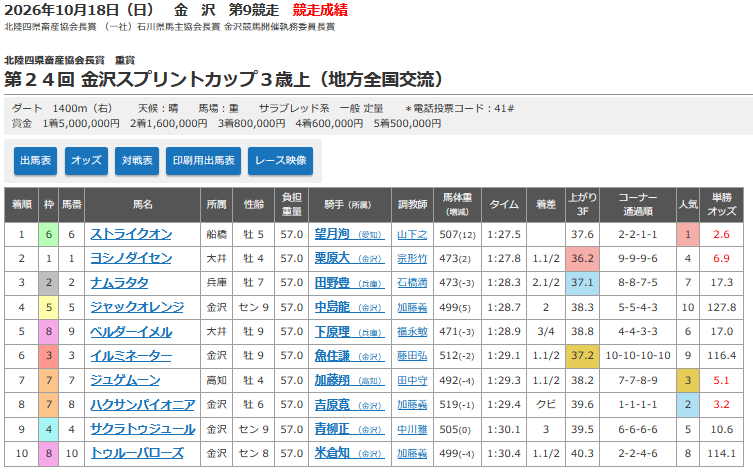Open jockey 下原理 link
Image resolution: width=753 pixels, height=476 pixels.
pos(350,331)
